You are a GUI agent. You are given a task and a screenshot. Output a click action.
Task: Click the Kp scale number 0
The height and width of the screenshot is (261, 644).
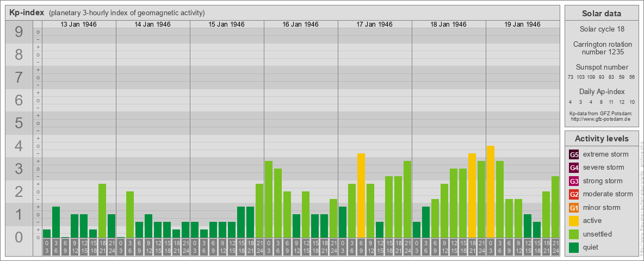click(19, 237)
